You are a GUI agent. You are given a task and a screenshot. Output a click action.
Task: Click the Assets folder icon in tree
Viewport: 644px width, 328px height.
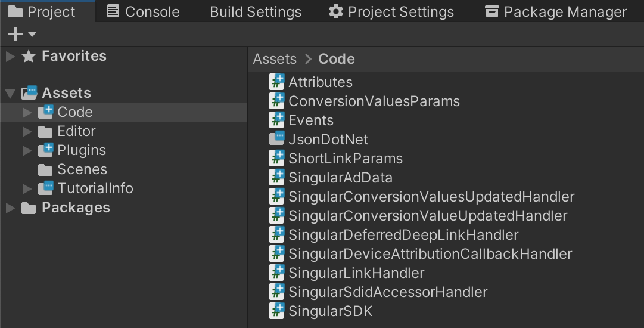29,93
